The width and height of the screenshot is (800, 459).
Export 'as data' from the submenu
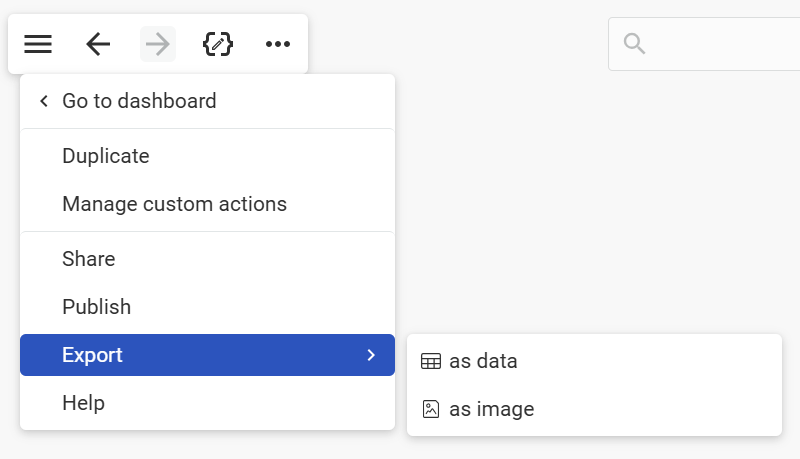point(484,361)
